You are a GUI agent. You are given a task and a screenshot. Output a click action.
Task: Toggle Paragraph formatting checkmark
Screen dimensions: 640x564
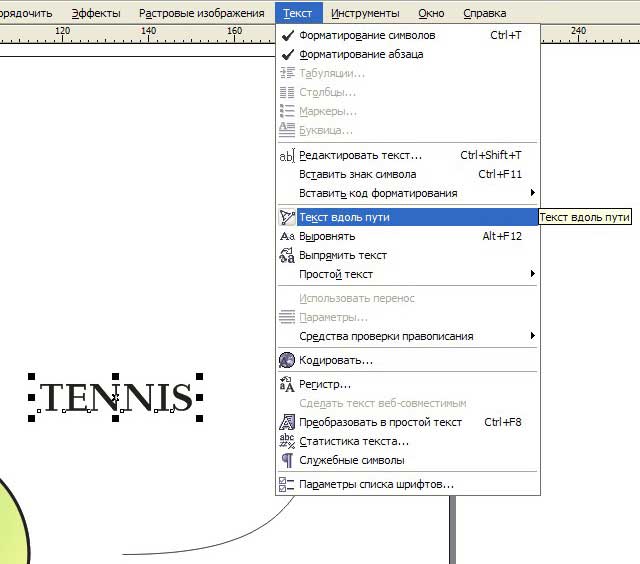click(287, 55)
